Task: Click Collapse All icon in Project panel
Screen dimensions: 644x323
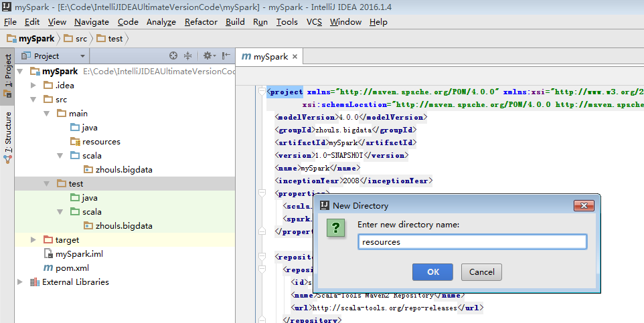Action: coord(187,56)
